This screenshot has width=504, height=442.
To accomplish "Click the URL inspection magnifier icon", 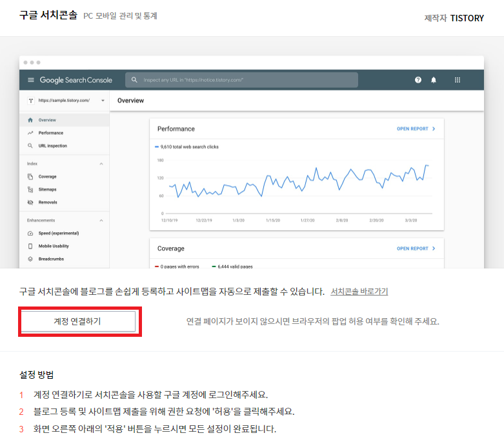I will (30, 146).
